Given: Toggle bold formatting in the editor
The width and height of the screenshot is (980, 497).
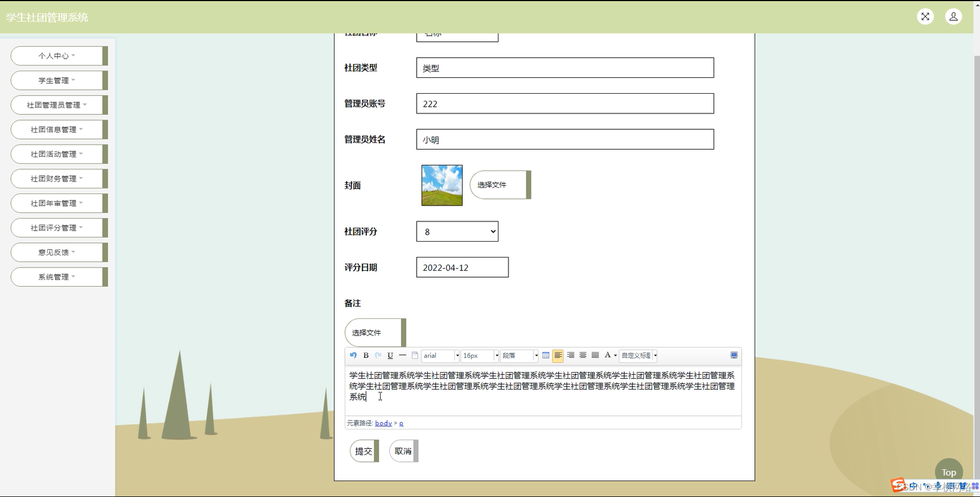Looking at the screenshot, I should point(365,355).
